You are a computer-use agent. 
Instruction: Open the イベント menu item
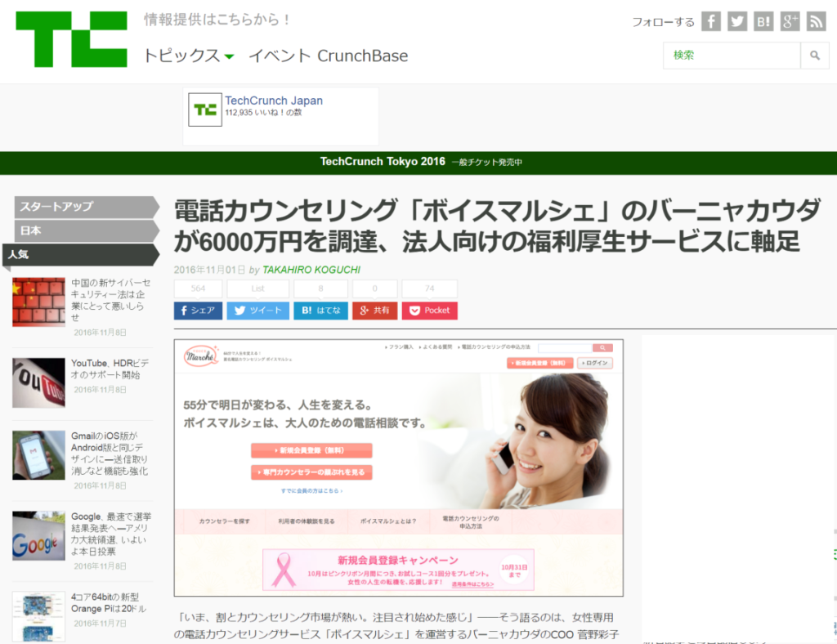point(280,56)
